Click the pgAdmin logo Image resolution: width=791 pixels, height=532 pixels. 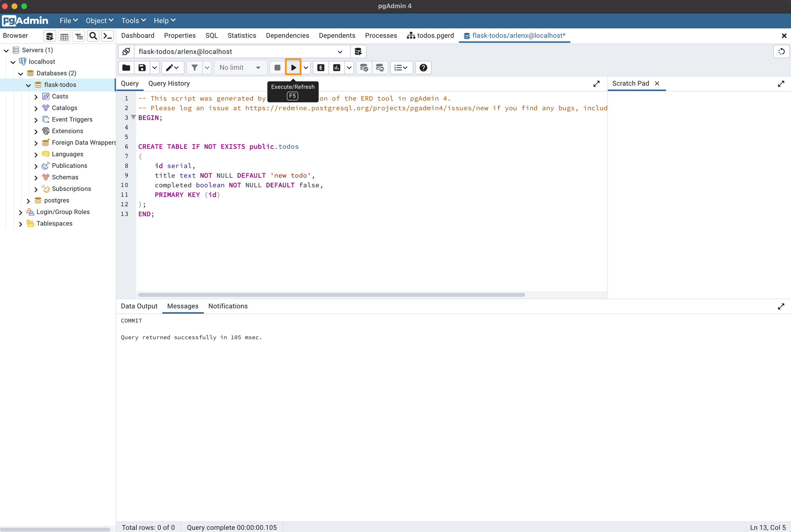pos(25,21)
